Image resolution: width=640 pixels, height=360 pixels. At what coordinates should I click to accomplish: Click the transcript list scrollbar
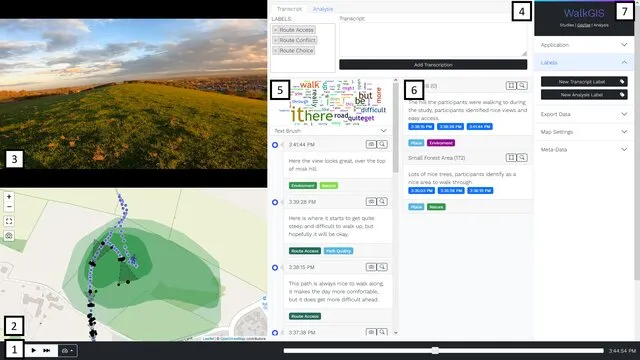click(x=396, y=129)
